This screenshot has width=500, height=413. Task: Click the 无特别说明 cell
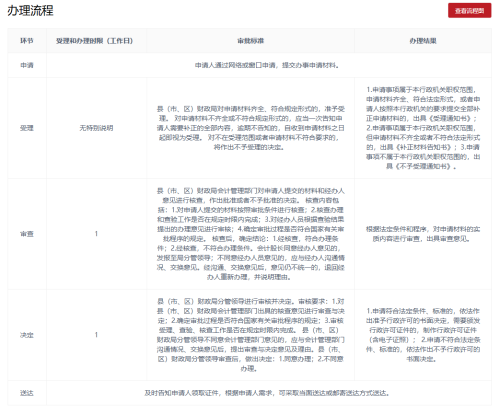[96, 128]
